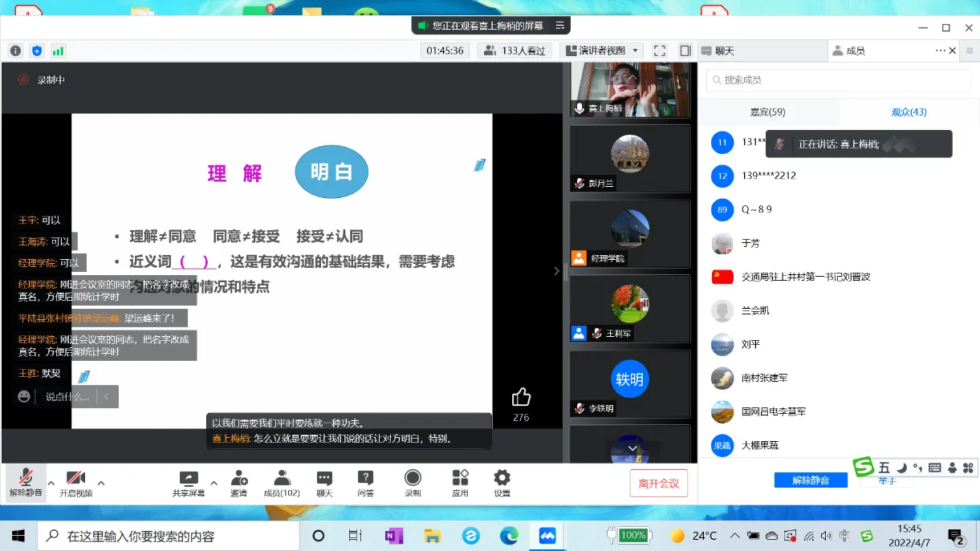980x551 pixels.
Task: Click the thumbs-up like icon
Action: (x=521, y=397)
